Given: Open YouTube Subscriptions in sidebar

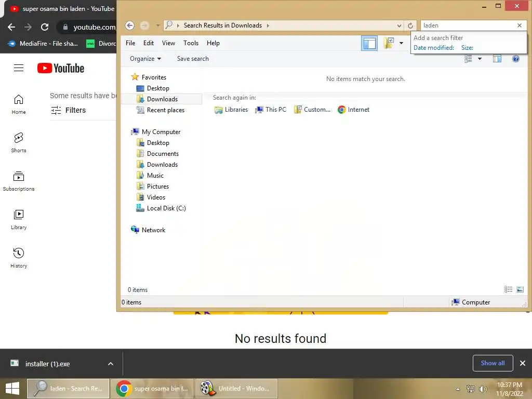Looking at the screenshot, I should [x=19, y=181].
